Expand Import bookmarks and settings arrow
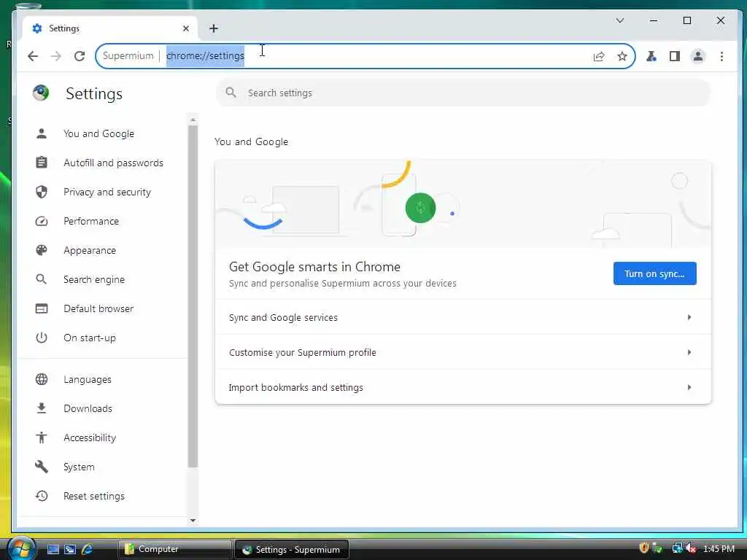The width and height of the screenshot is (747, 560). click(x=689, y=387)
